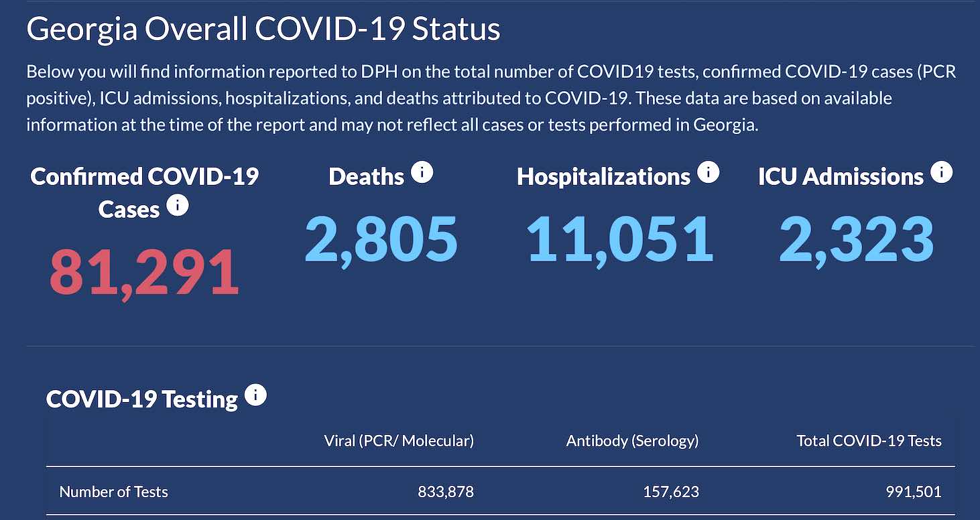The image size is (980, 520).
Task: Click the COVID-19 Testing section title
Action: (x=142, y=399)
